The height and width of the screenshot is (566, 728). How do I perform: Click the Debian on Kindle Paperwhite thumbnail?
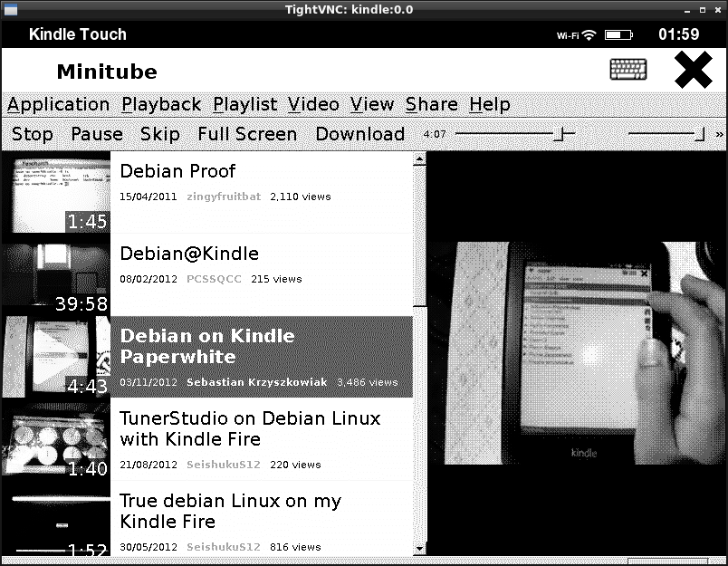(x=56, y=357)
